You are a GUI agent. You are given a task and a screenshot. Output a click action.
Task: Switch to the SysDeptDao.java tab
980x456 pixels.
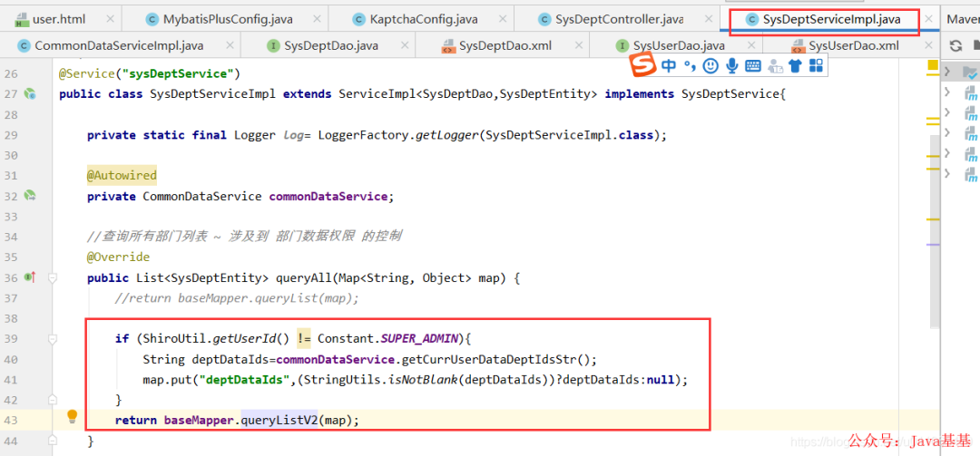pos(330,45)
